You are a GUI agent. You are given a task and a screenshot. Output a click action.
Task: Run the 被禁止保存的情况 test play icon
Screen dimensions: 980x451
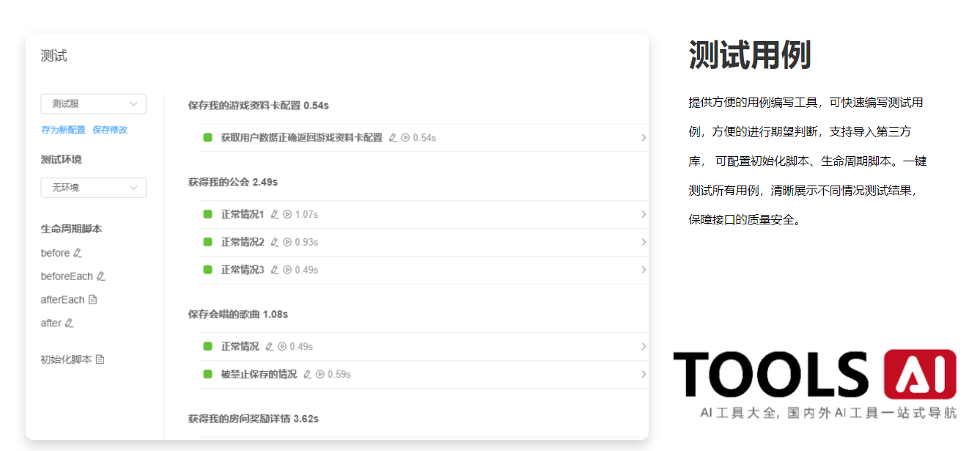pyautogui.click(x=320, y=374)
